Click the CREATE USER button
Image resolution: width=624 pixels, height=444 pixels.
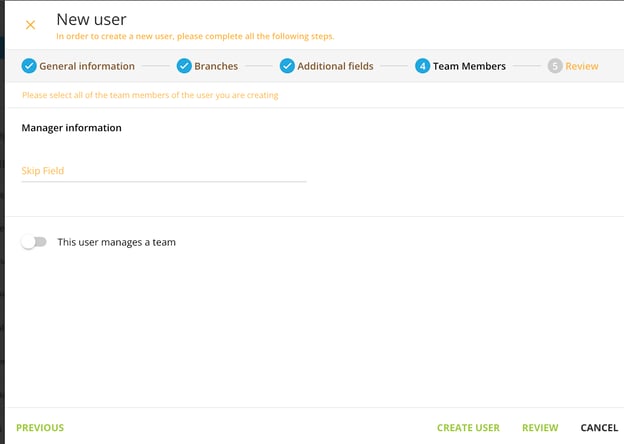click(x=468, y=428)
